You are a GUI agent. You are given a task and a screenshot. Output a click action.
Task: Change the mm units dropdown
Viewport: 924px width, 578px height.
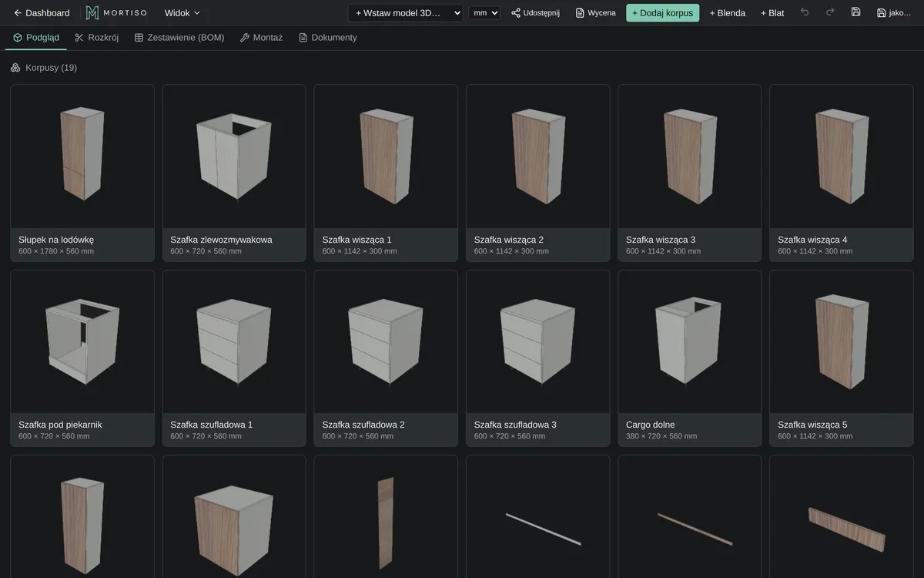[x=484, y=13]
